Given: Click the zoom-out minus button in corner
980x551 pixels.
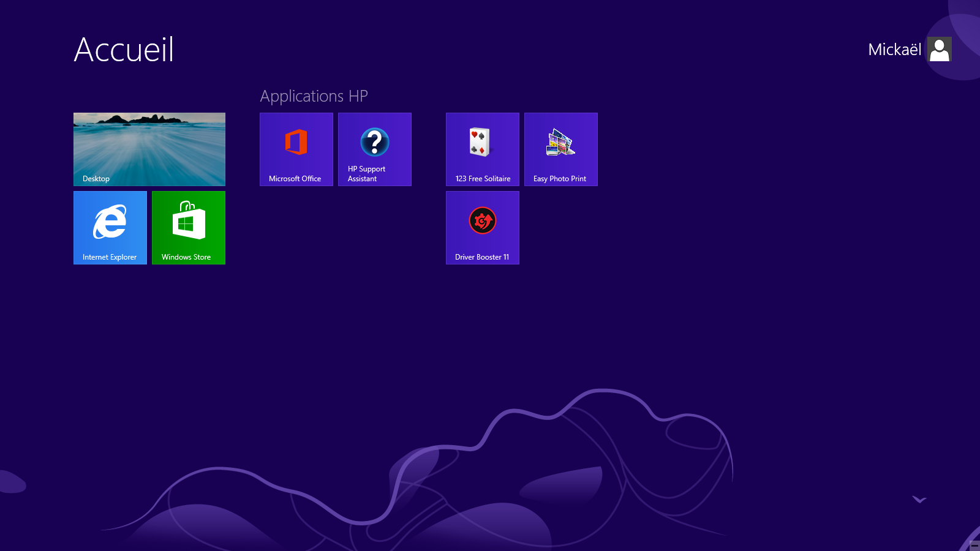Looking at the screenshot, I should (974, 545).
